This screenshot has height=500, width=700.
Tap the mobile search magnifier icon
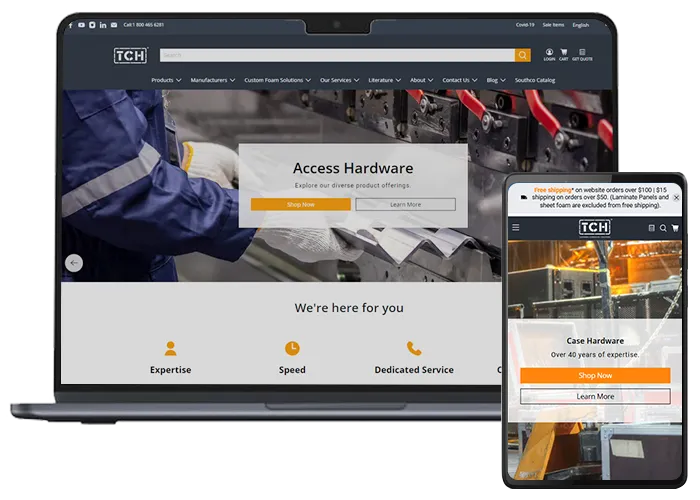click(x=663, y=228)
